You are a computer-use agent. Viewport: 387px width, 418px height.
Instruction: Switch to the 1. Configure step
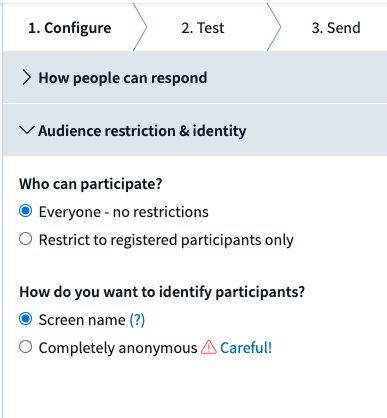[70, 28]
